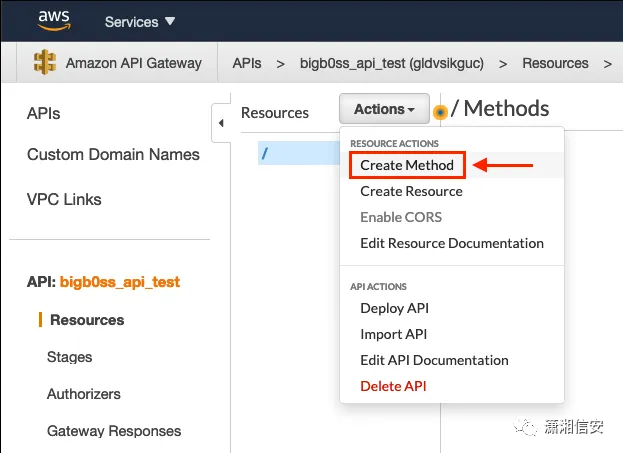The height and width of the screenshot is (453, 623).
Task: Click the AWS logo icon
Action: [x=54, y=21]
